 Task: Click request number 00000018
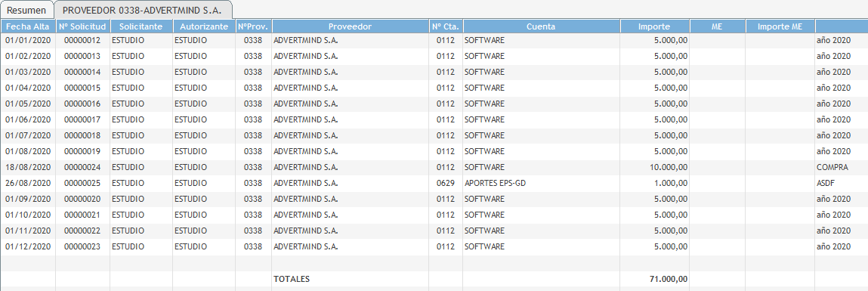pyautogui.click(x=82, y=135)
